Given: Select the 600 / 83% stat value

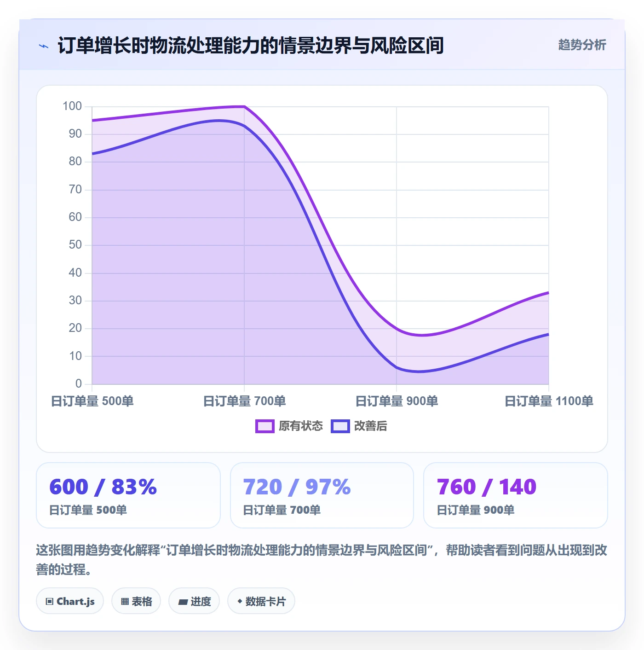Looking at the screenshot, I should pyautogui.click(x=103, y=487).
